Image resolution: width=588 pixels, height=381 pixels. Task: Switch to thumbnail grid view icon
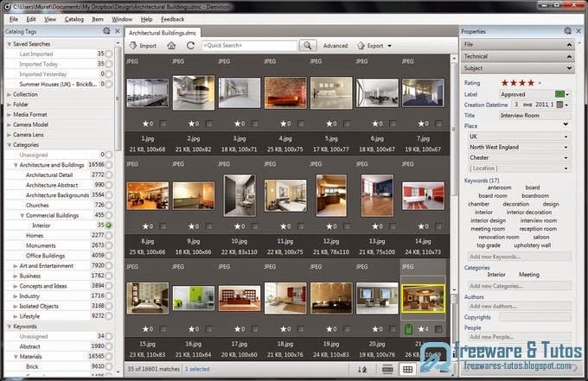(x=408, y=370)
